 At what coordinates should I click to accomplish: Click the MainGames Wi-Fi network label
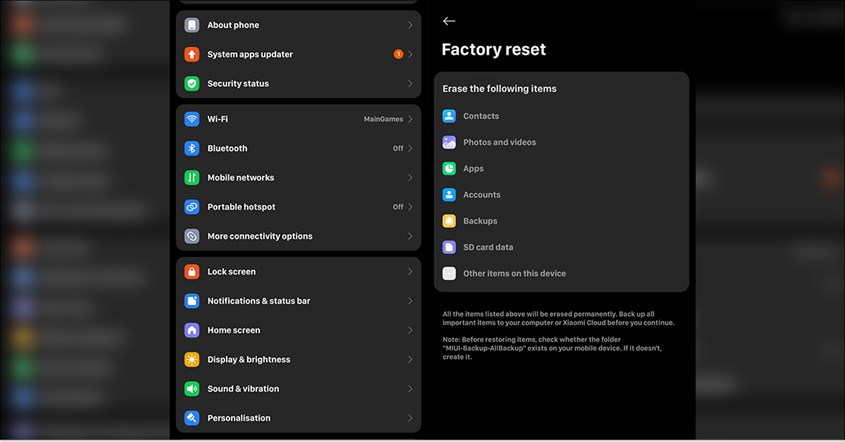point(383,119)
